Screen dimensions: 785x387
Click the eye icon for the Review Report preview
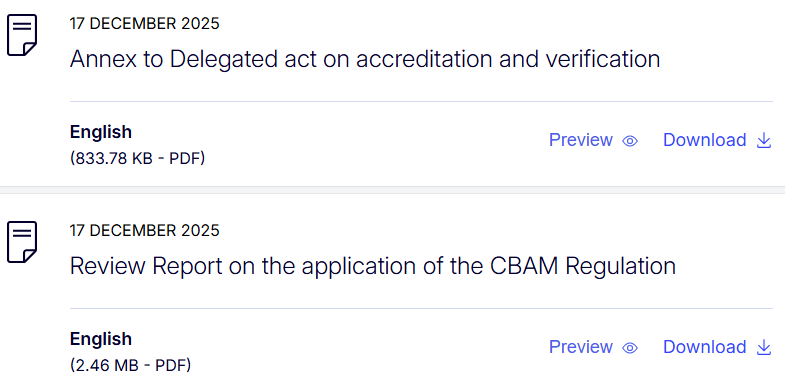point(630,348)
